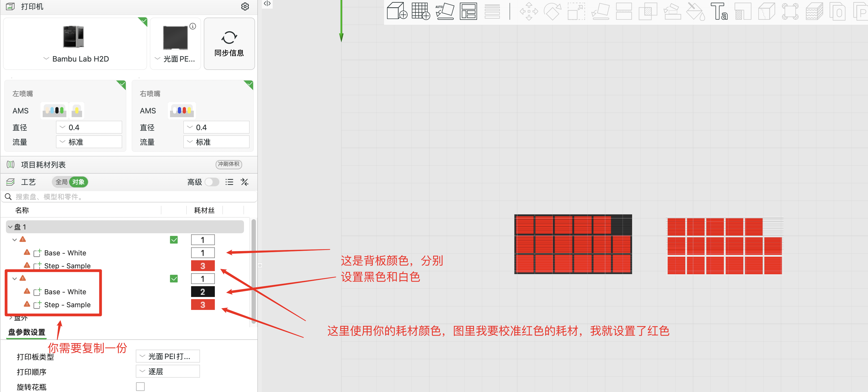Select the square with corner circles tool
This screenshot has width=868, height=392.
pyautogui.click(x=790, y=11)
